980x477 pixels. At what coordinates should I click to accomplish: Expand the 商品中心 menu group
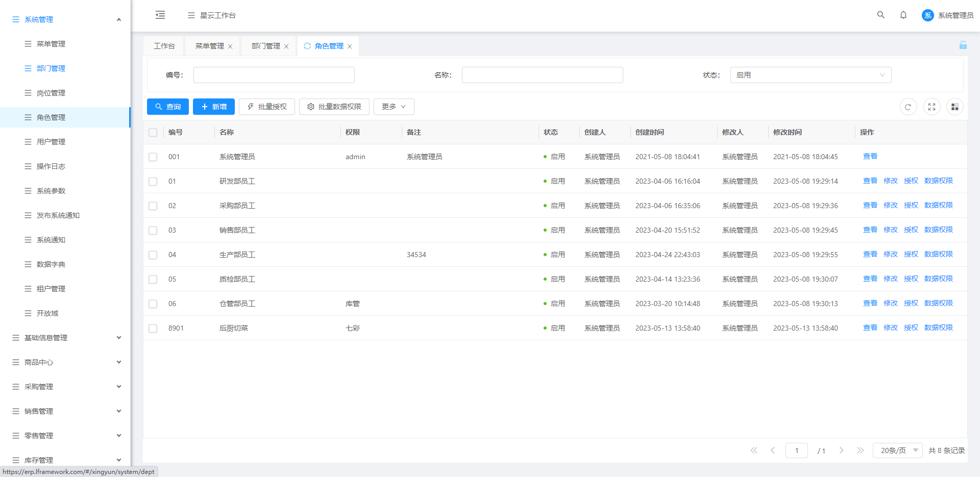[x=65, y=362]
